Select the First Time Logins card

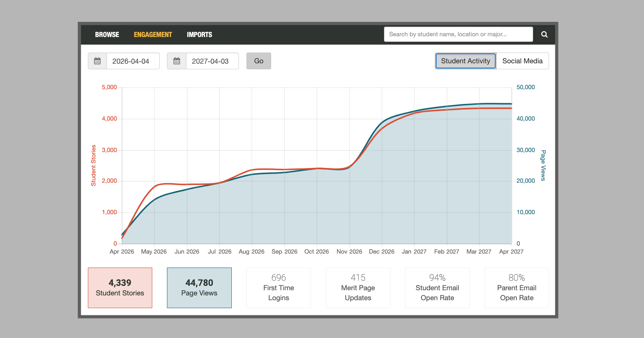point(279,288)
